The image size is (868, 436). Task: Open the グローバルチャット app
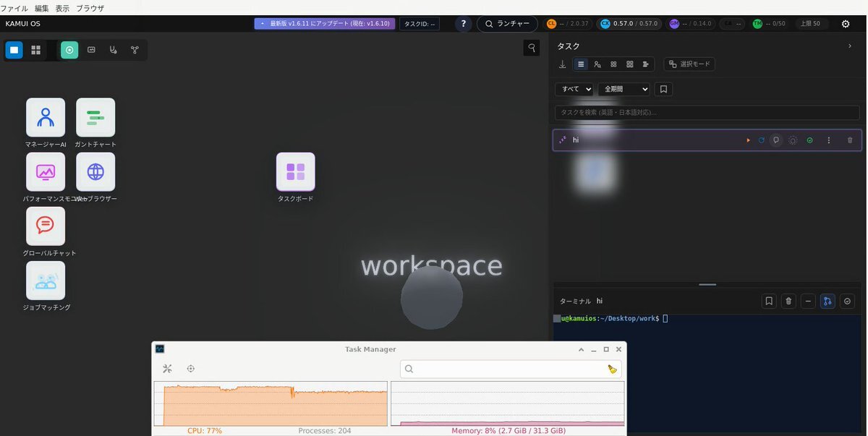point(46,226)
